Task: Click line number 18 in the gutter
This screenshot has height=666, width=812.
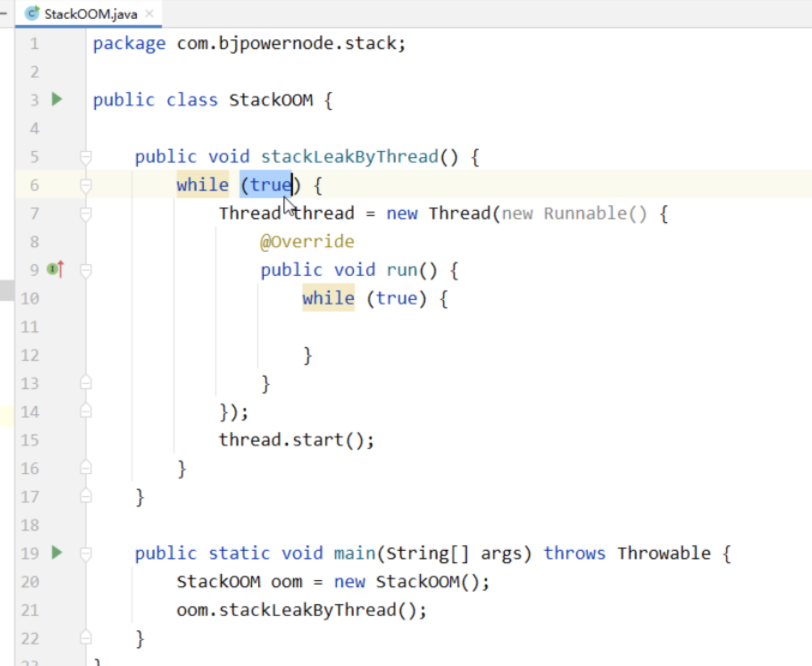Action: point(30,525)
